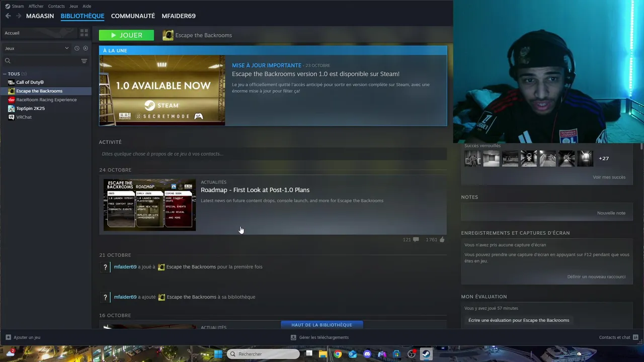Switch to COMMUNAUTÉ tab
The width and height of the screenshot is (644, 362).
coord(133,16)
